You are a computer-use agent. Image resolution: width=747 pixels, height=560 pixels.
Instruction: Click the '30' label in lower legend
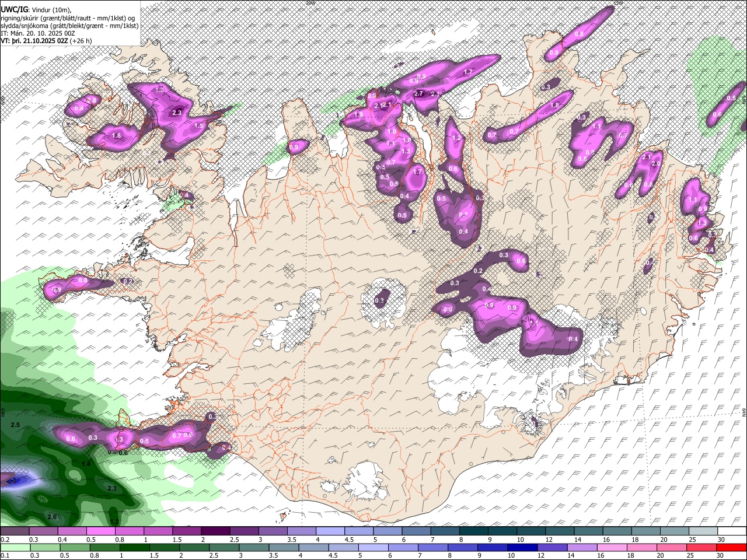[721, 556]
